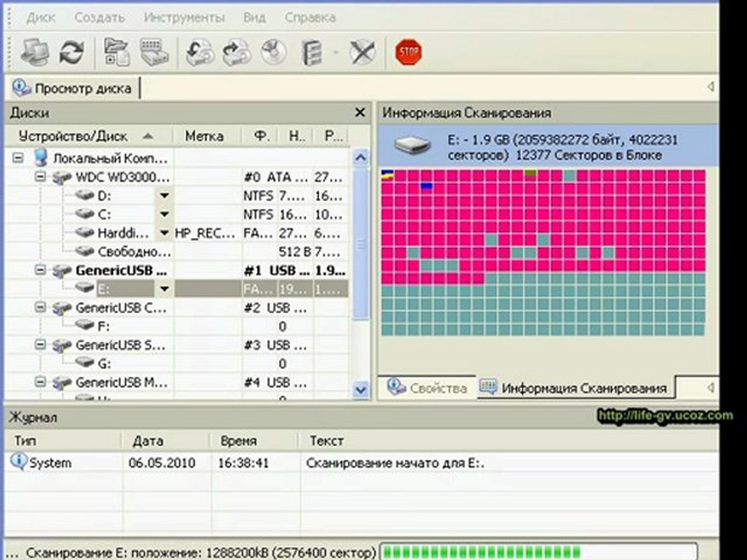Open the Вид menu
The image size is (747, 560).
(x=254, y=17)
